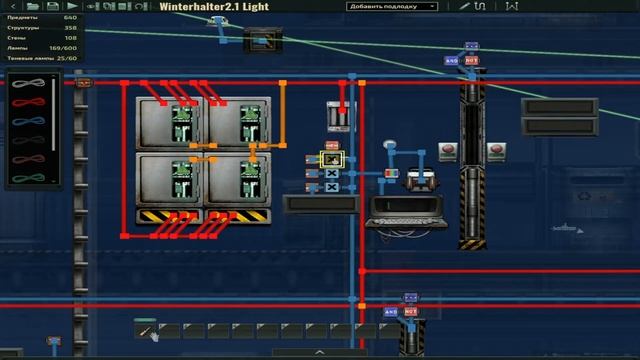The image size is (640, 360).
Task: Save the submarine with the floppy disk icon
Action: pyautogui.click(x=52, y=6)
